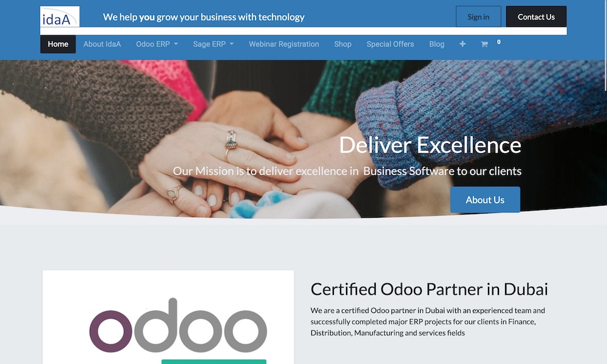This screenshot has height=364, width=607.
Task: Click the page's vertical scrollbar
Action: [x=605, y=47]
